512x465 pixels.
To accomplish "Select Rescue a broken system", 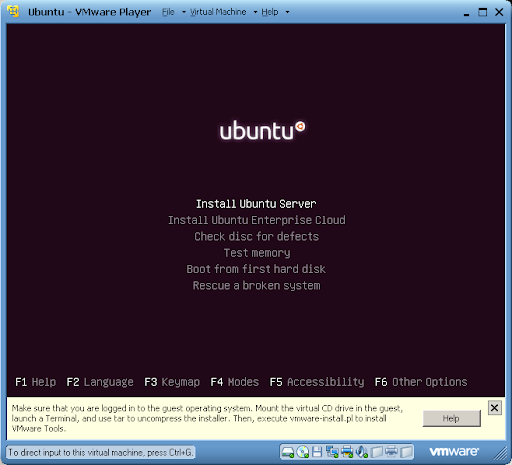I will point(257,286).
